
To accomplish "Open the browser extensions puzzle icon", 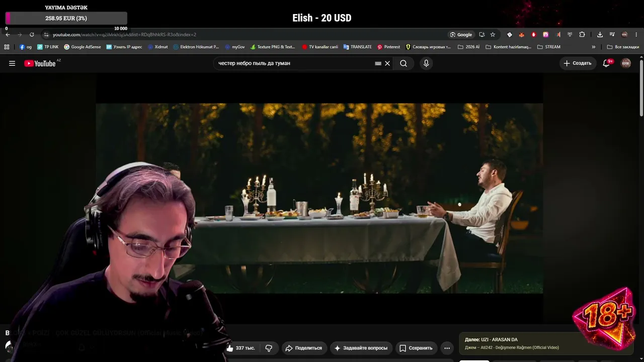I will (582, 35).
